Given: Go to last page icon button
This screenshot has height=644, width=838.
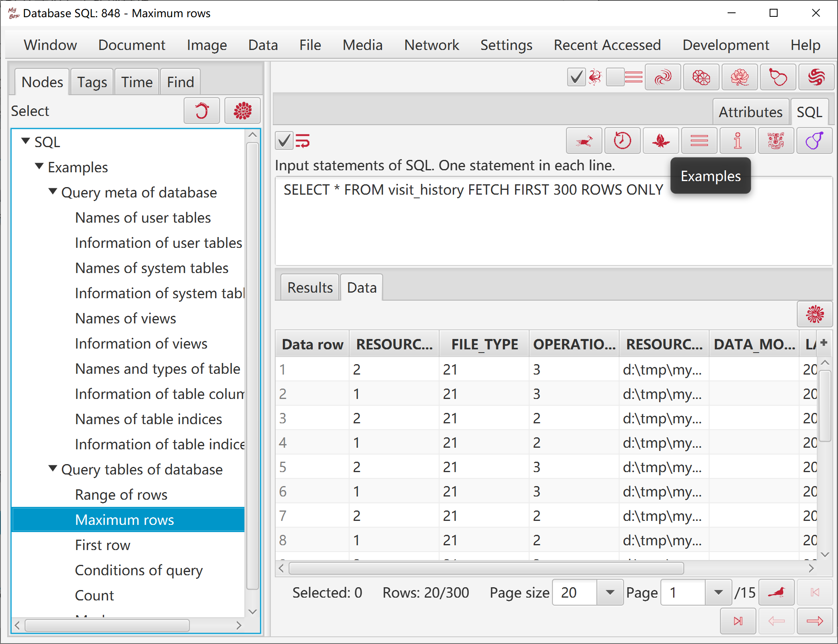Looking at the screenshot, I should [738, 621].
